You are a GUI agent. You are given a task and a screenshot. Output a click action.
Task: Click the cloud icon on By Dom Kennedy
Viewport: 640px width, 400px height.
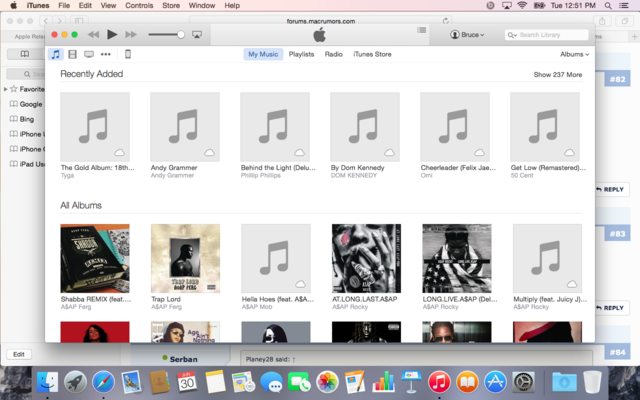tap(389, 153)
